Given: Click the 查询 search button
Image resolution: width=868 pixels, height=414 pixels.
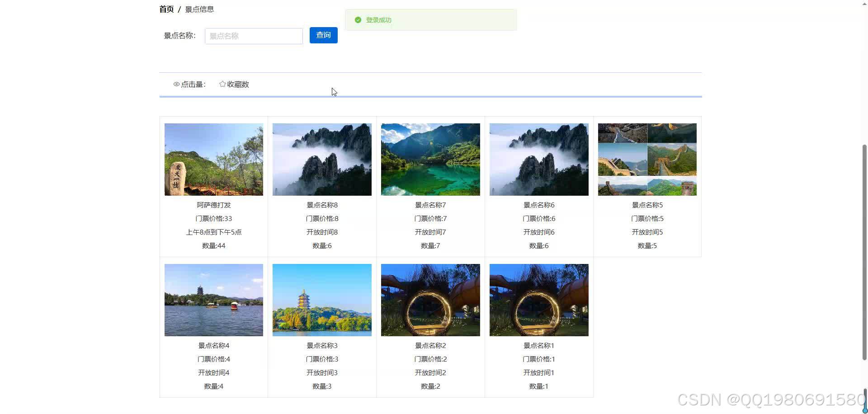Looking at the screenshot, I should click(x=323, y=35).
